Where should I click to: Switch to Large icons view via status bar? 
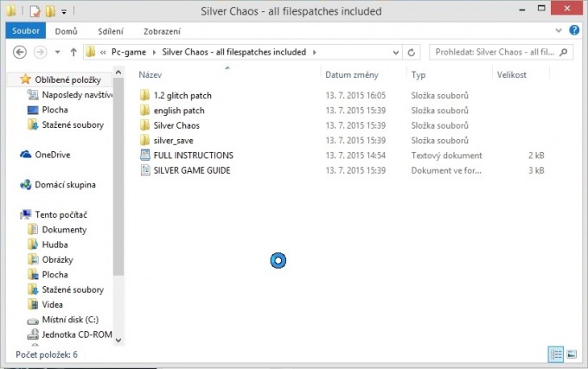pyautogui.click(x=572, y=354)
